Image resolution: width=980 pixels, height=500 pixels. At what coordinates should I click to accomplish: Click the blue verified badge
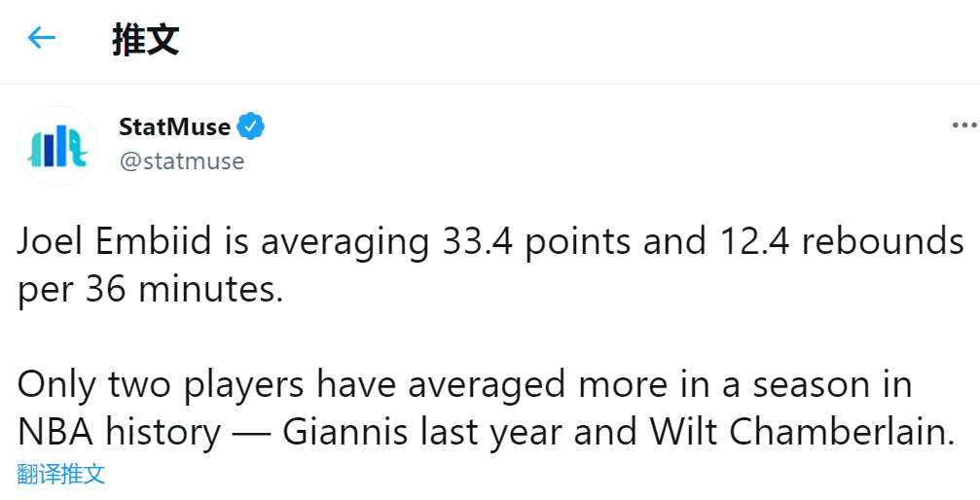250,126
